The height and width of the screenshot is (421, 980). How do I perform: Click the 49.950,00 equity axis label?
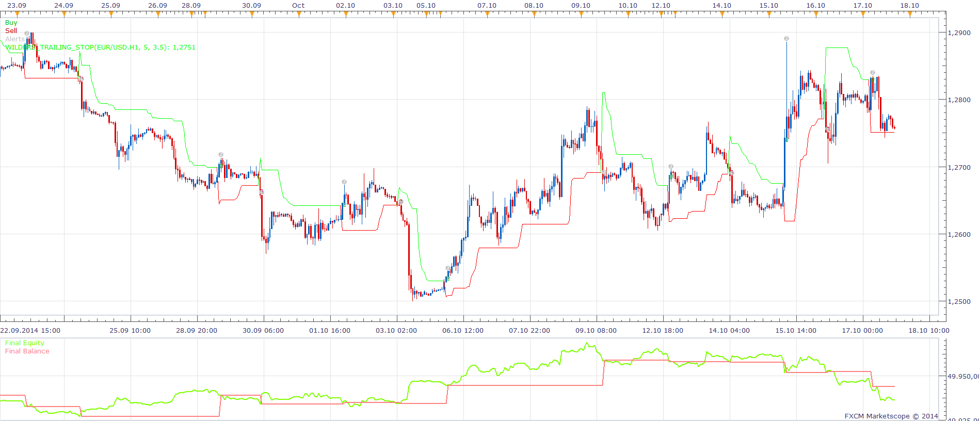coord(963,376)
